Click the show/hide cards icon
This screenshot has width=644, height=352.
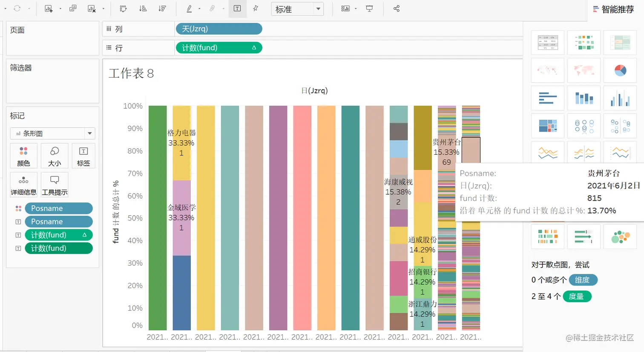pos(345,9)
